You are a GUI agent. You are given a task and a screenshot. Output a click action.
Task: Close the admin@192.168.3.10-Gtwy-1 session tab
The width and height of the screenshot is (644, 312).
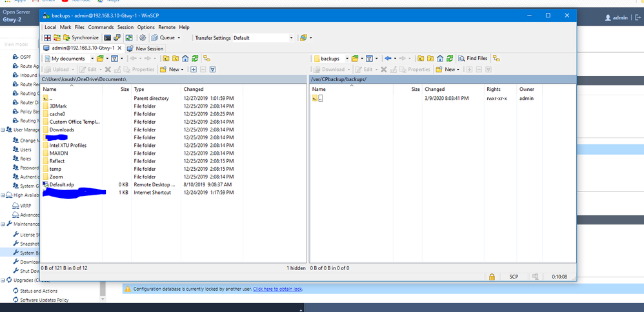[119, 48]
